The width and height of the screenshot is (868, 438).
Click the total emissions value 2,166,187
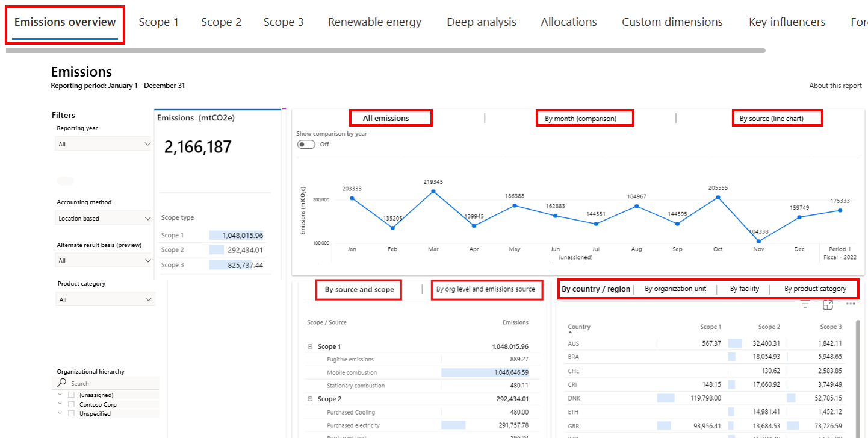(197, 148)
